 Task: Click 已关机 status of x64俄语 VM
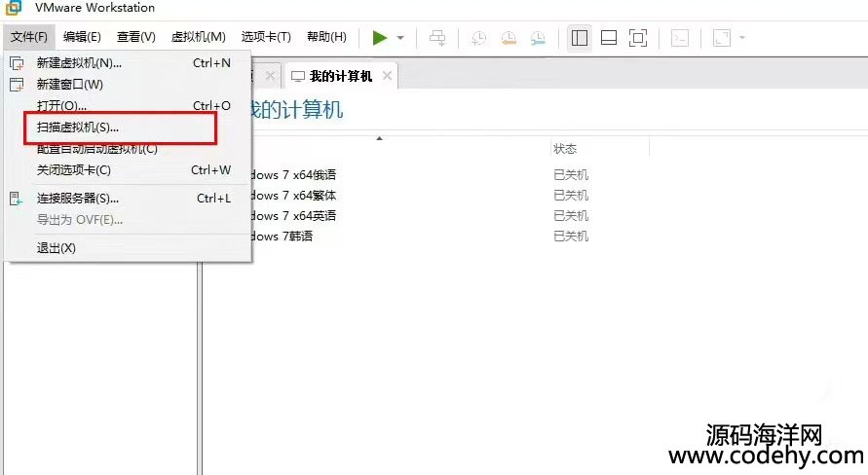tap(571, 175)
